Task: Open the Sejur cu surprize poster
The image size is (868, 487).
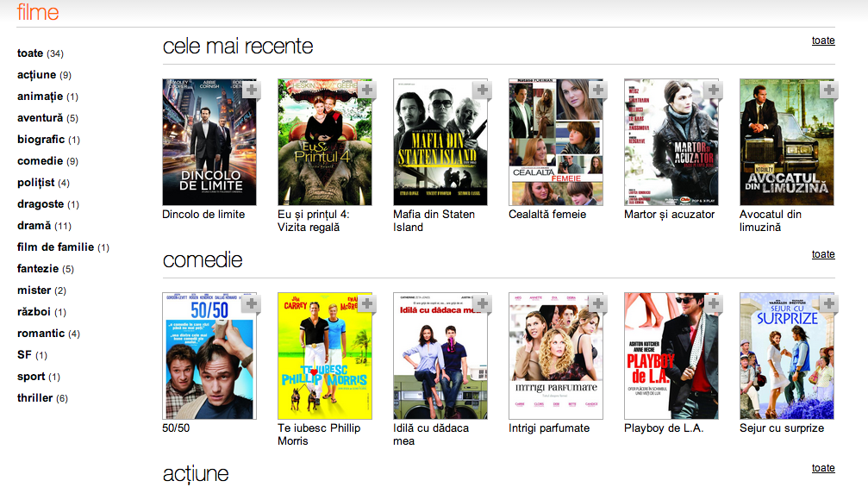Action: click(x=787, y=356)
